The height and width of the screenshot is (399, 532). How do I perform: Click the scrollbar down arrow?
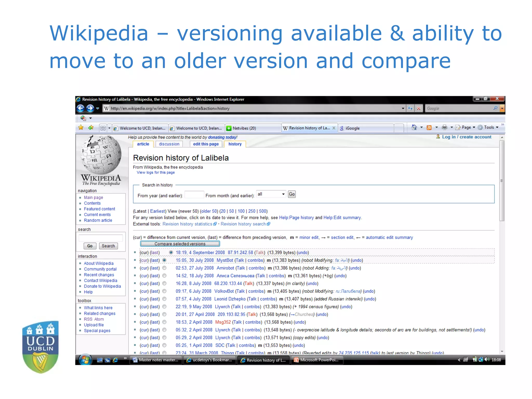coord(502,351)
